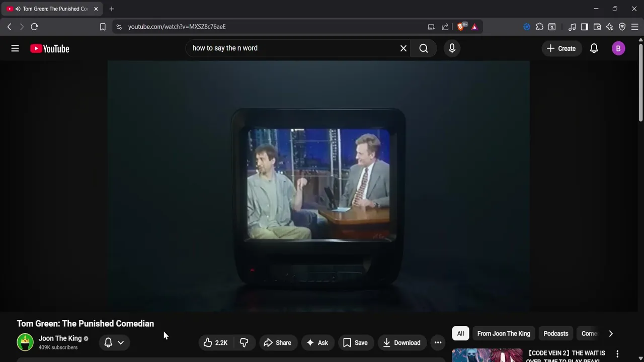Reload the current page
Screen dimensions: 644x362
[x=34, y=27]
